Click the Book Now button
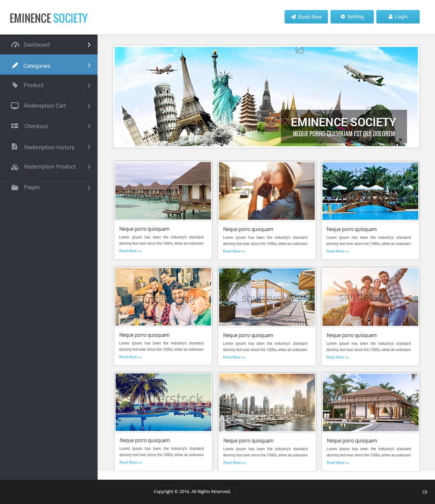The width and height of the screenshot is (435, 504). 306,17
